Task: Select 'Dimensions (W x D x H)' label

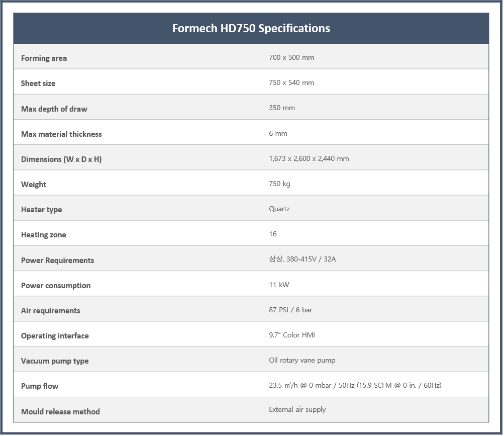Action: [x=61, y=159]
